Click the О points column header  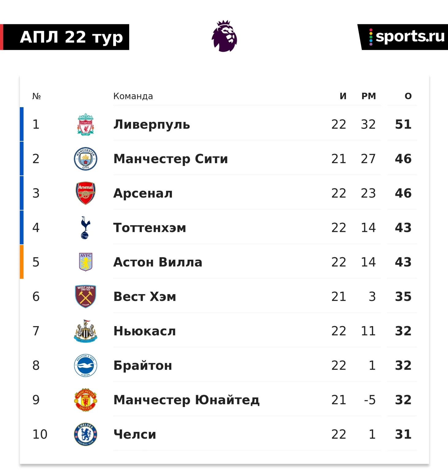pyautogui.click(x=408, y=96)
